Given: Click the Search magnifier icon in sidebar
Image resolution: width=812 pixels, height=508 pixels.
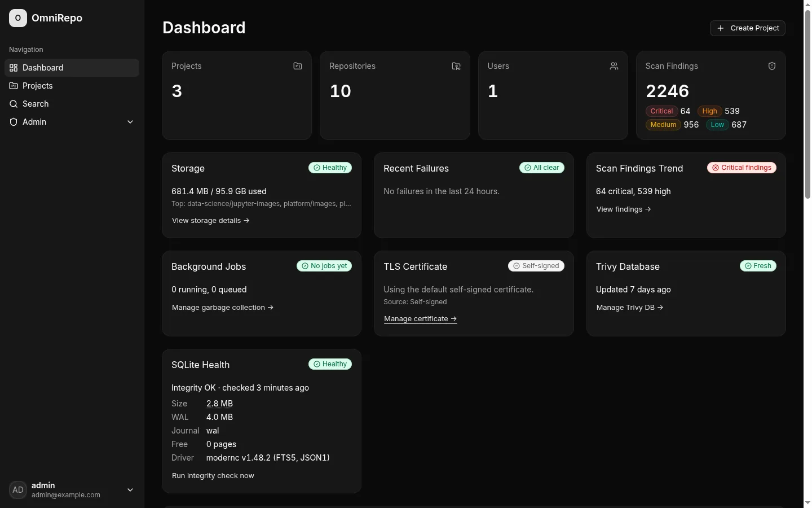Looking at the screenshot, I should (14, 104).
